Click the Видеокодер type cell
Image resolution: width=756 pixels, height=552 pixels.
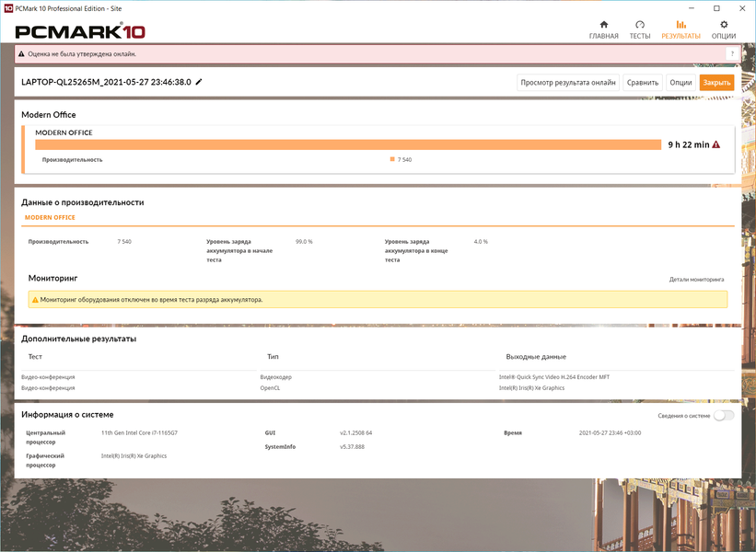[x=275, y=377]
